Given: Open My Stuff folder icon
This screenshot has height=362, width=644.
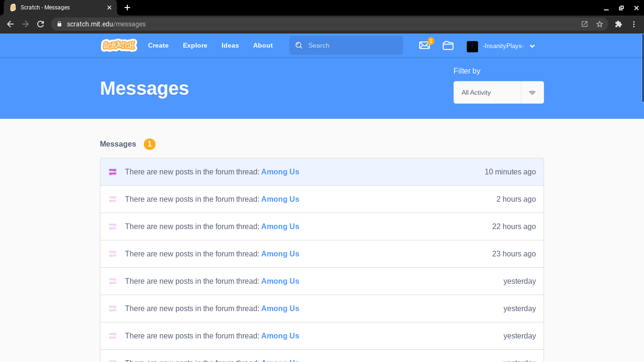Looking at the screenshot, I should pyautogui.click(x=448, y=45).
